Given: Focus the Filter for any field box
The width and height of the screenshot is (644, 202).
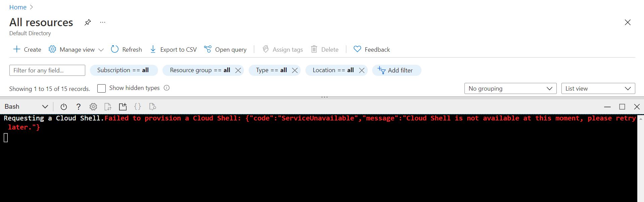Looking at the screenshot, I should pos(47,70).
